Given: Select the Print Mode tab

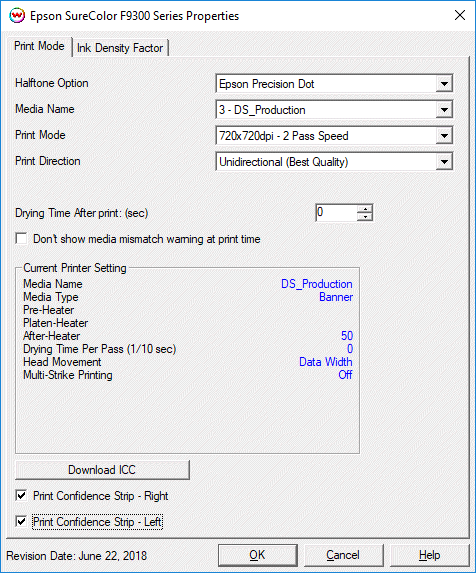Looking at the screenshot, I should (39, 46).
